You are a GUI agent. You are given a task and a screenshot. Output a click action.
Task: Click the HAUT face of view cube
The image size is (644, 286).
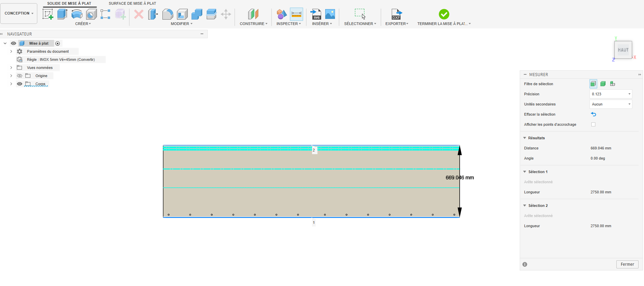click(623, 50)
